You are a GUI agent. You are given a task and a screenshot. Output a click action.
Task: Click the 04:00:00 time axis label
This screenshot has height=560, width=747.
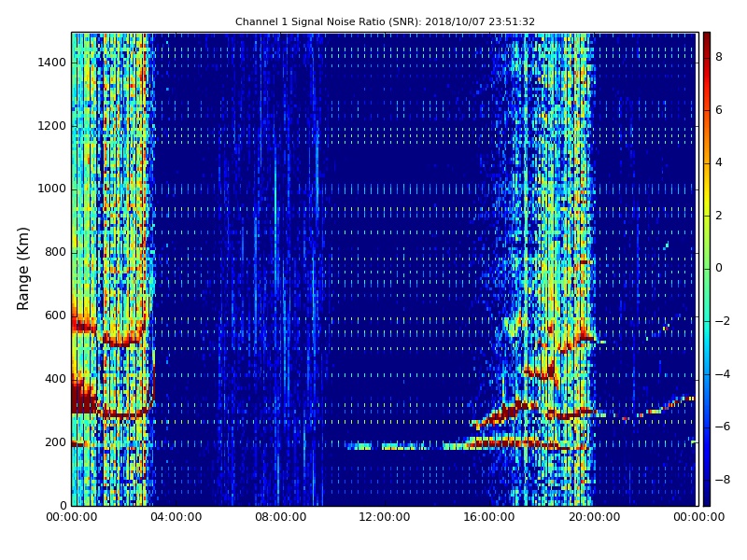click(x=176, y=517)
